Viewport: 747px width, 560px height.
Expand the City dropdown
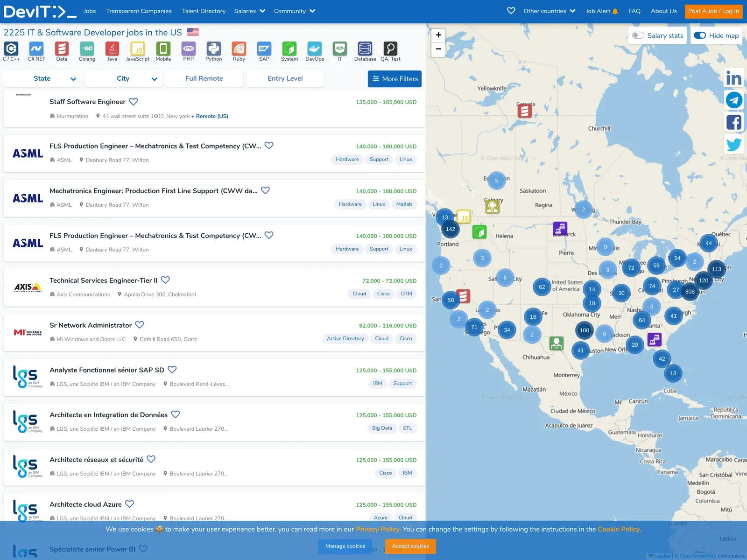(x=123, y=78)
